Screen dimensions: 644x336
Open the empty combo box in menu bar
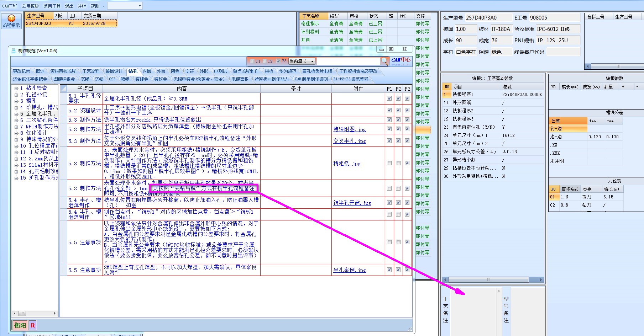pyautogui.click(x=125, y=6)
